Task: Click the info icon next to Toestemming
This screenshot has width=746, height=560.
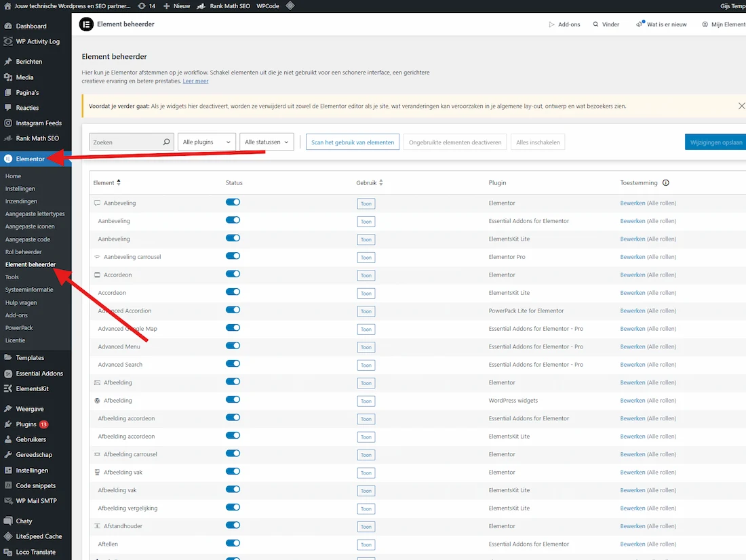Action: click(x=665, y=183)
